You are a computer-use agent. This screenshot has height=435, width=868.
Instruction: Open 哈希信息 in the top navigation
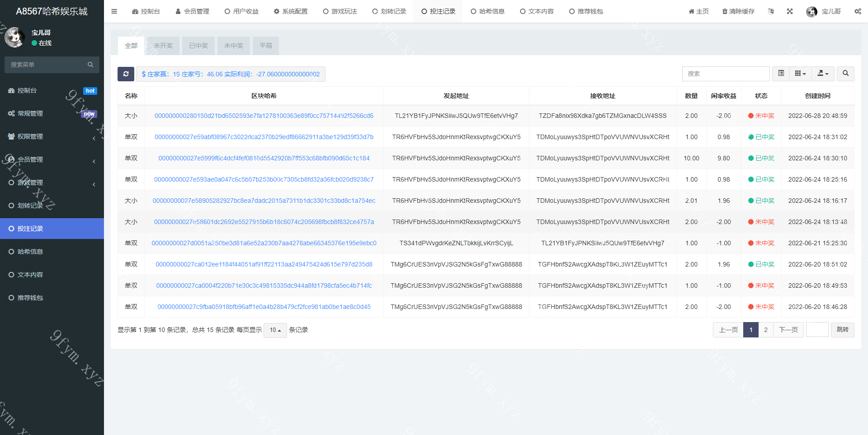pos(488,11)
